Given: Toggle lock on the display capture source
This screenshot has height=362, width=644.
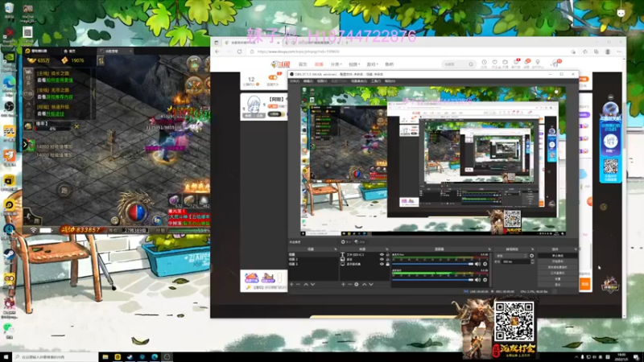Looking at the screenshot, I should [x=388, y=264].
